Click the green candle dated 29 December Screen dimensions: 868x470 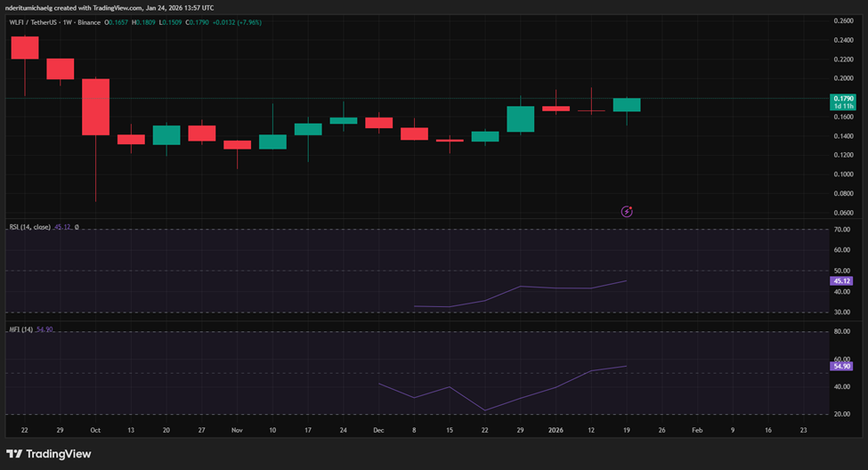tap(521, 118)
